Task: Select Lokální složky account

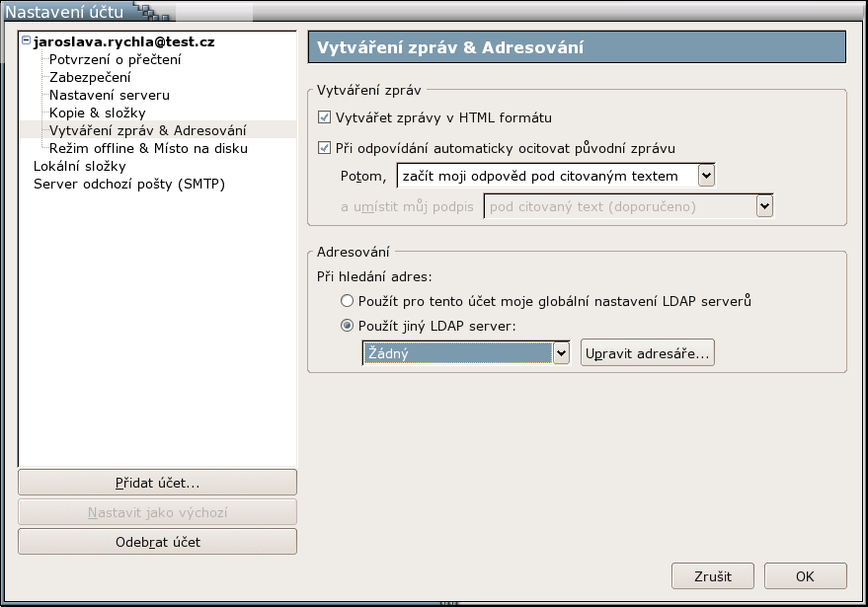Action: 80,166
